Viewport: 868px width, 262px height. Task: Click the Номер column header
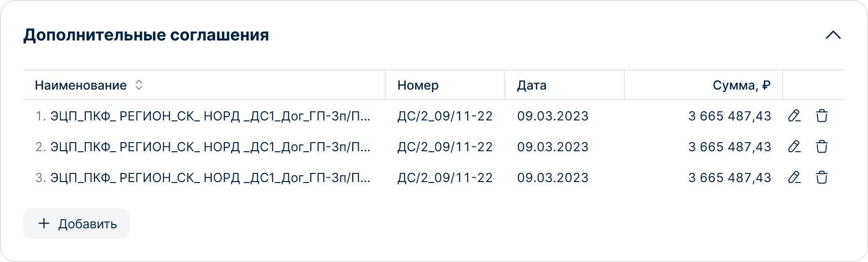click(418, 85)
